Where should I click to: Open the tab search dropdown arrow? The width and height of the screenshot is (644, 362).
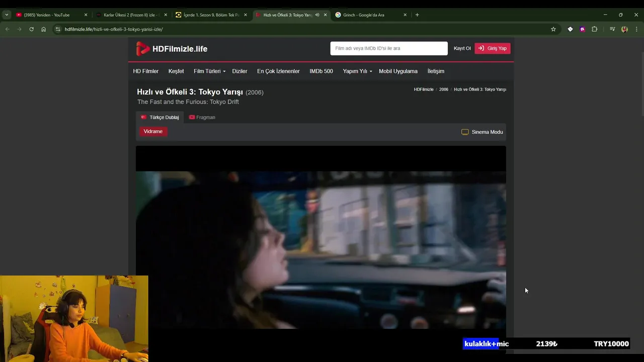[7, 15]
